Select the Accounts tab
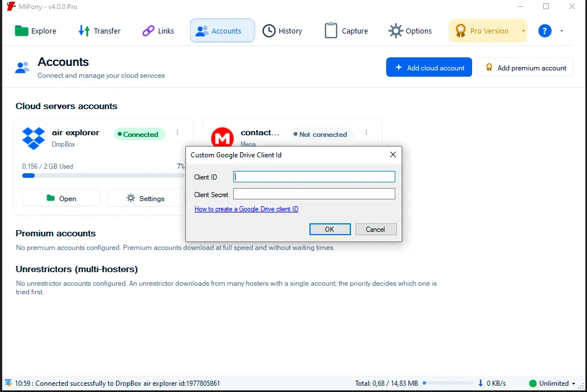587x392 pixels. (222, 31)
